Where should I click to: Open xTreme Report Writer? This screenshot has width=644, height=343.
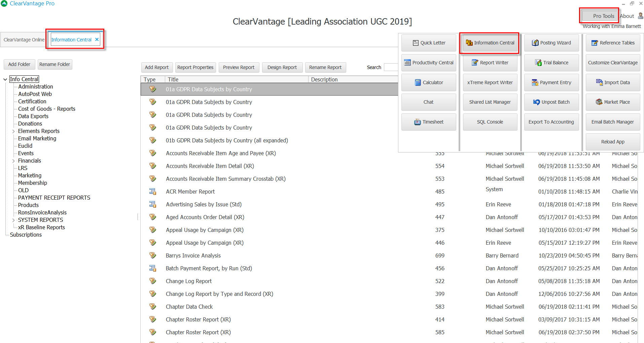tap(490, 82)
